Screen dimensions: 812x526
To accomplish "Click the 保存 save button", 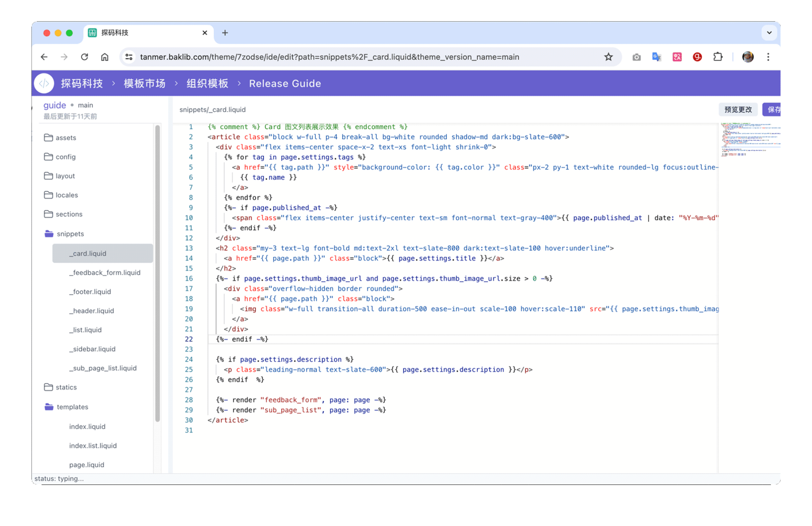I will tap(773, 110).
